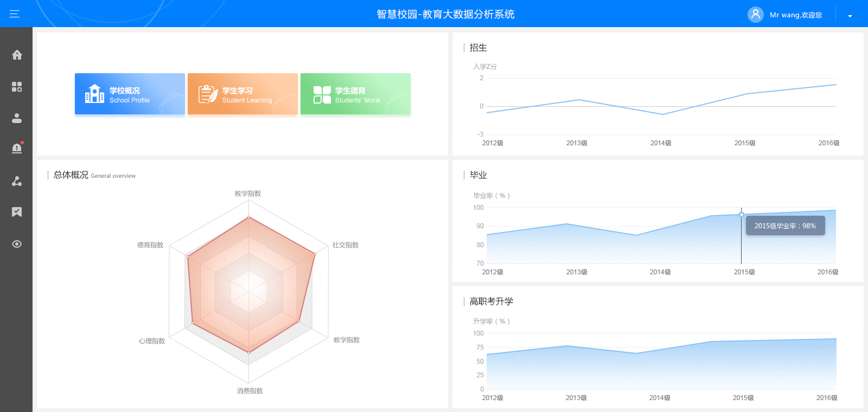This screenshot has width=868, height=412.
Task: Open the user profile icon in the sidebar
Action: pos(17,118)
